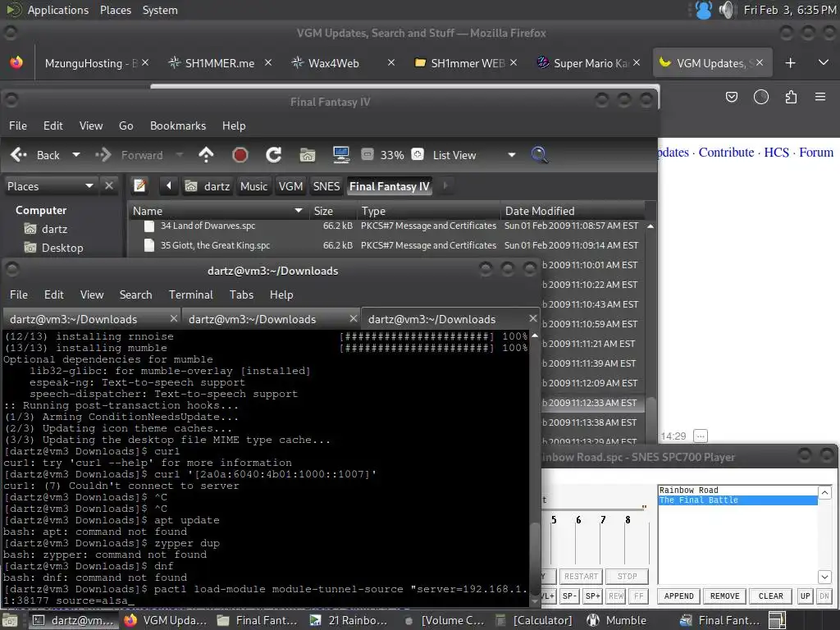840x630 pixels.
Task: Click CLEAR in SPC700 Player
Action: 771,596
